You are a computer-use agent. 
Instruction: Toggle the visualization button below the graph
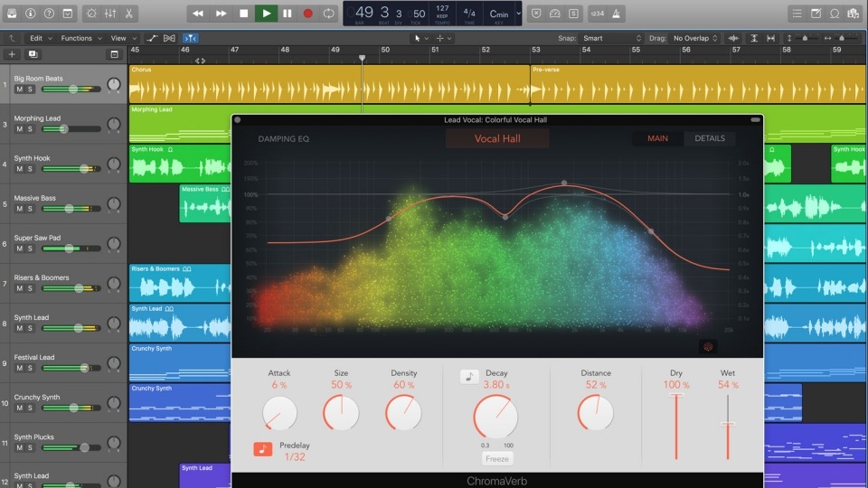tap(708, 347)
